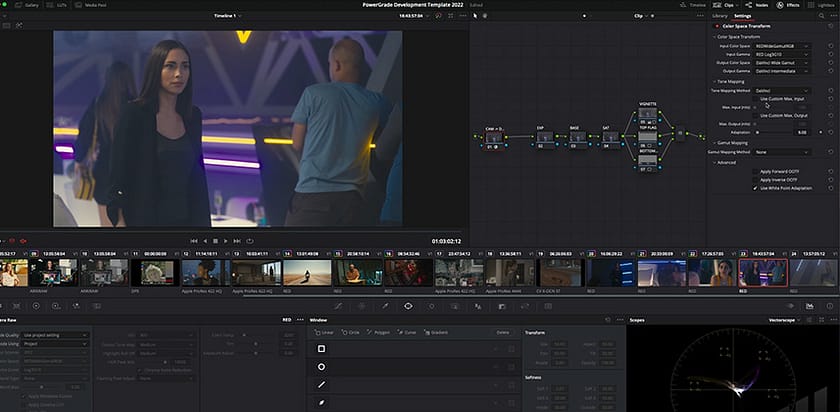
Task: Select clip 13 thumbnail in the filmstrip
Action: point(256,272)
